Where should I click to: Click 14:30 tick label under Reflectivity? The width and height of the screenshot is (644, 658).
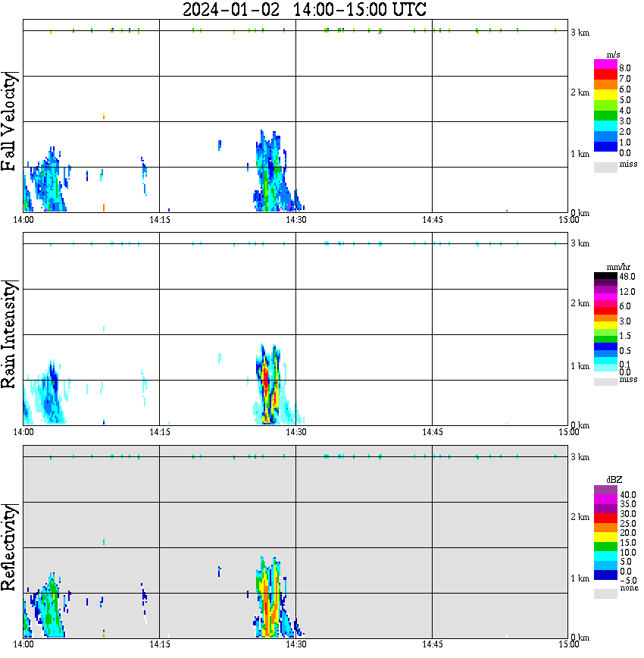coord(296,644)
